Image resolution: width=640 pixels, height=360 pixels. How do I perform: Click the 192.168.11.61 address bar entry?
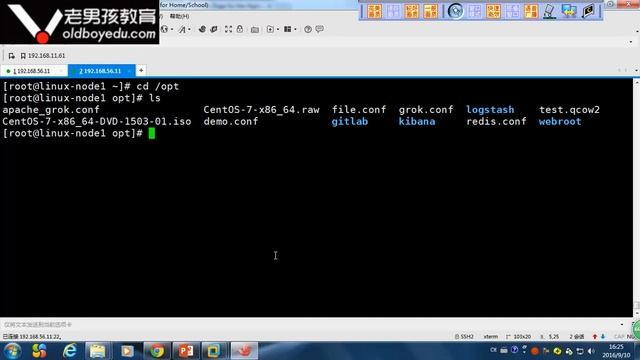click(43, 56)
